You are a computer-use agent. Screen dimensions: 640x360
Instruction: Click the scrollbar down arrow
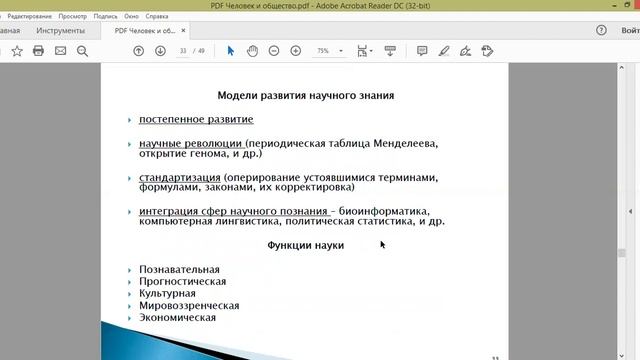621,356
